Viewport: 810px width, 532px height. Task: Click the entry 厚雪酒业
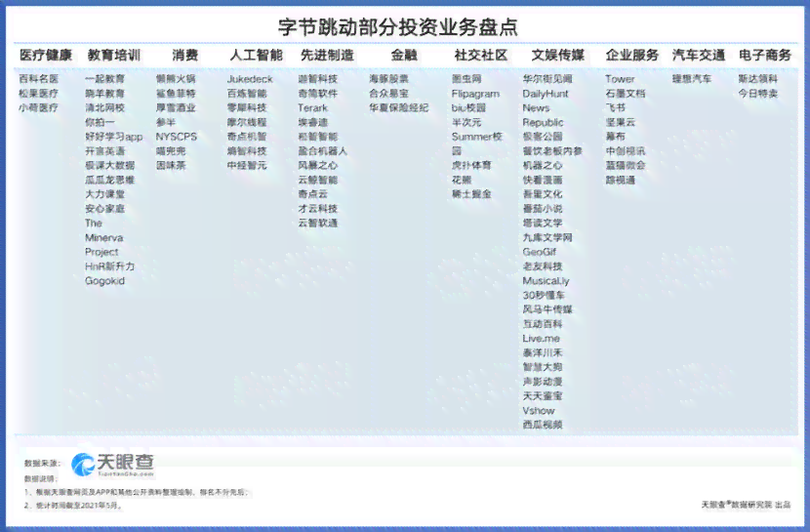[x=177, y=108]
